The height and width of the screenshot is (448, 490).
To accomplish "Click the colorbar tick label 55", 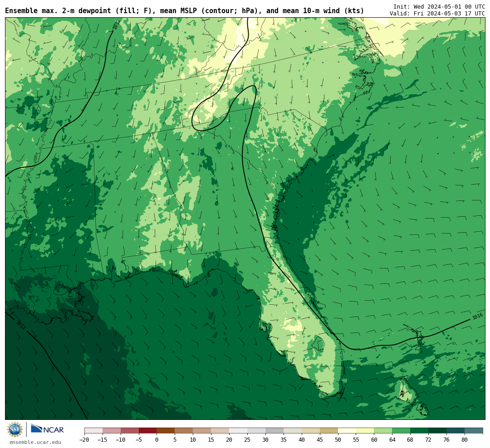I will coord(356,440).
